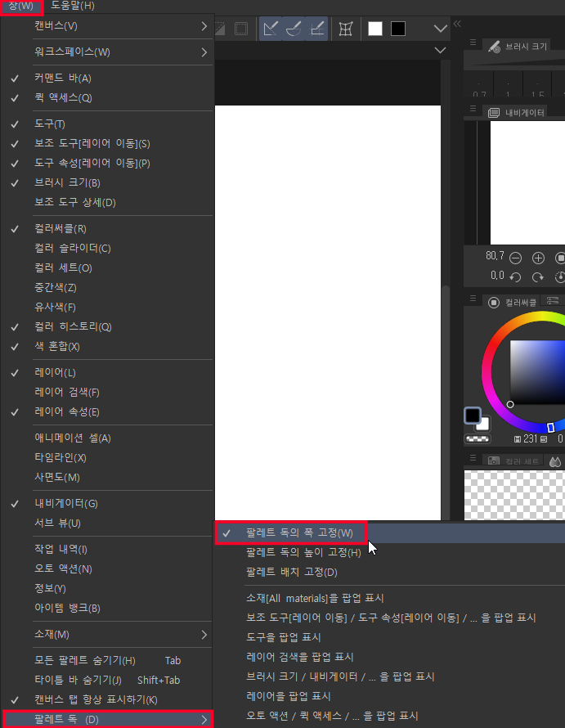Select 팔레트 배치 고정(D)
The image size is (565, 728).
pyautogui.click(x=390, y=572)
